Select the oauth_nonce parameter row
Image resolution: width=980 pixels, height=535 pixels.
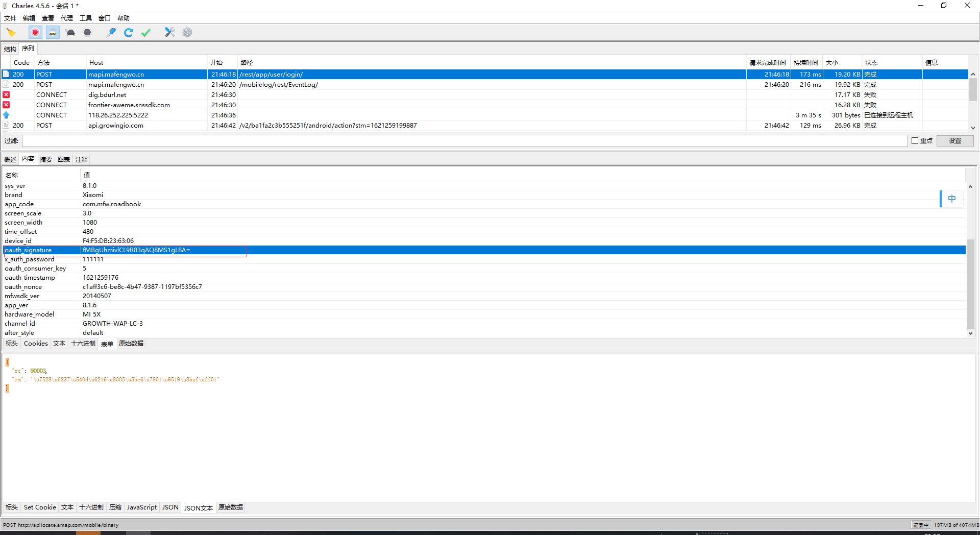tap(484, 287)
